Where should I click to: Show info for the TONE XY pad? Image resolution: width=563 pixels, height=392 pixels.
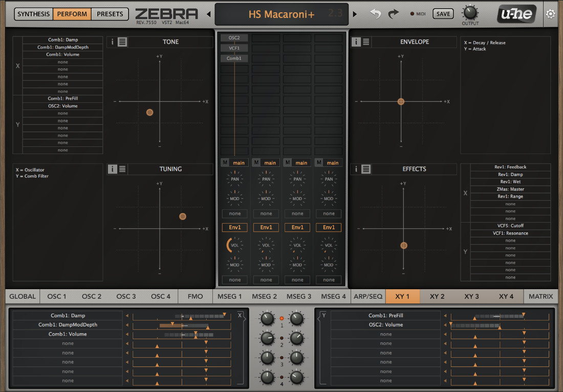[112, 42]
